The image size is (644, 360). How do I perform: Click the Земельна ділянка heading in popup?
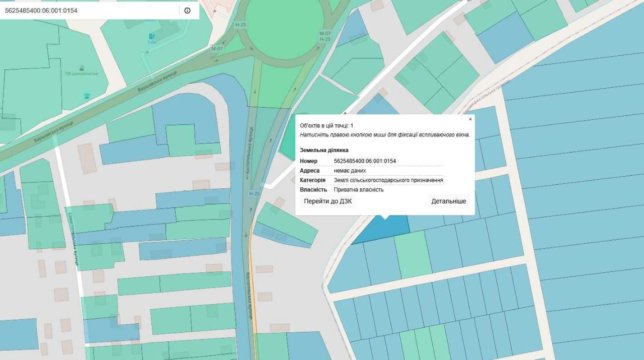(x=324, y=150)
